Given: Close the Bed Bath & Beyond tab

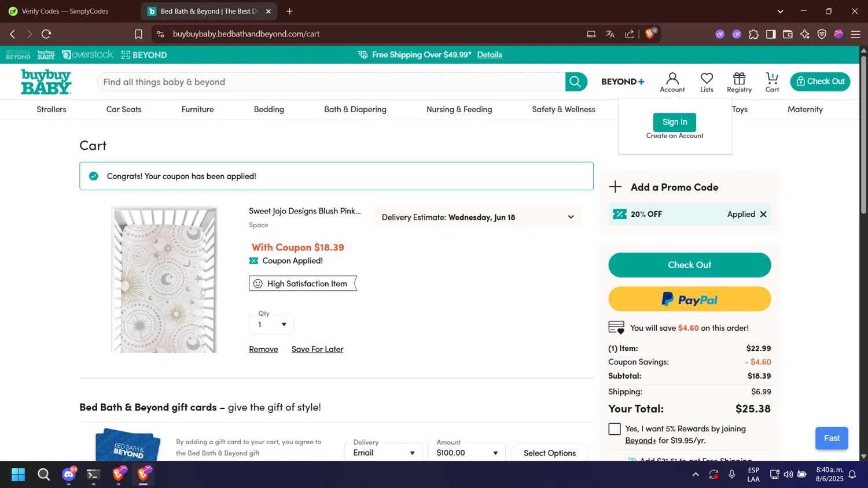Looking at the screenshot, I should point(269,11).
